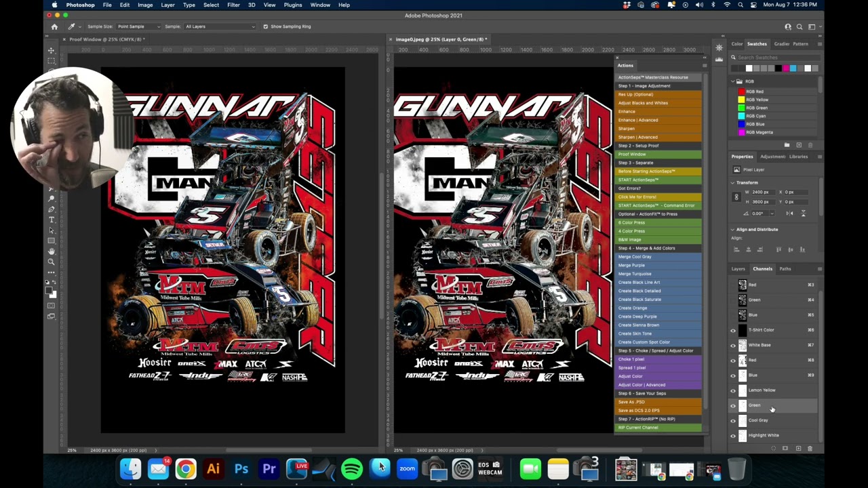868x488 pixels.
Task: Run the 6 Color Press action
Action: (658, 222)
